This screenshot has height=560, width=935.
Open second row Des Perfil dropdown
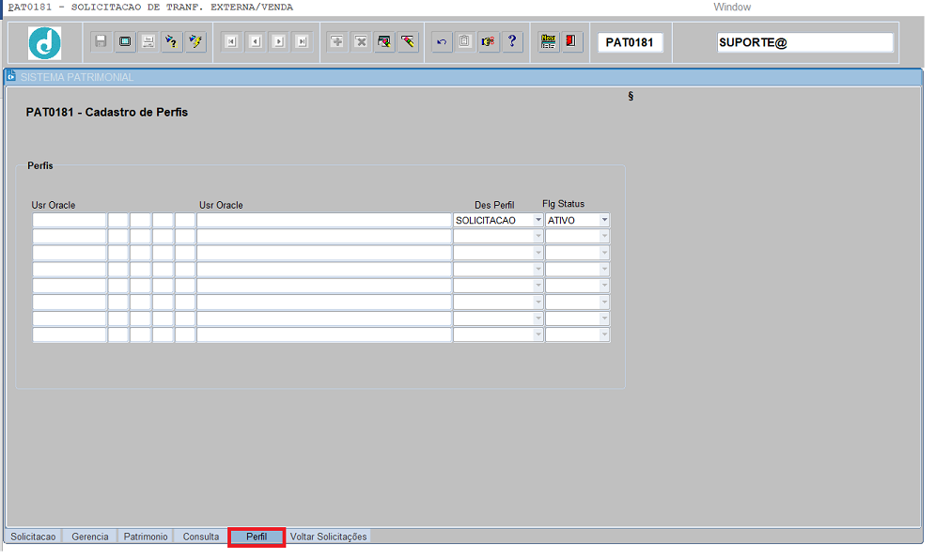coord(538,237)
